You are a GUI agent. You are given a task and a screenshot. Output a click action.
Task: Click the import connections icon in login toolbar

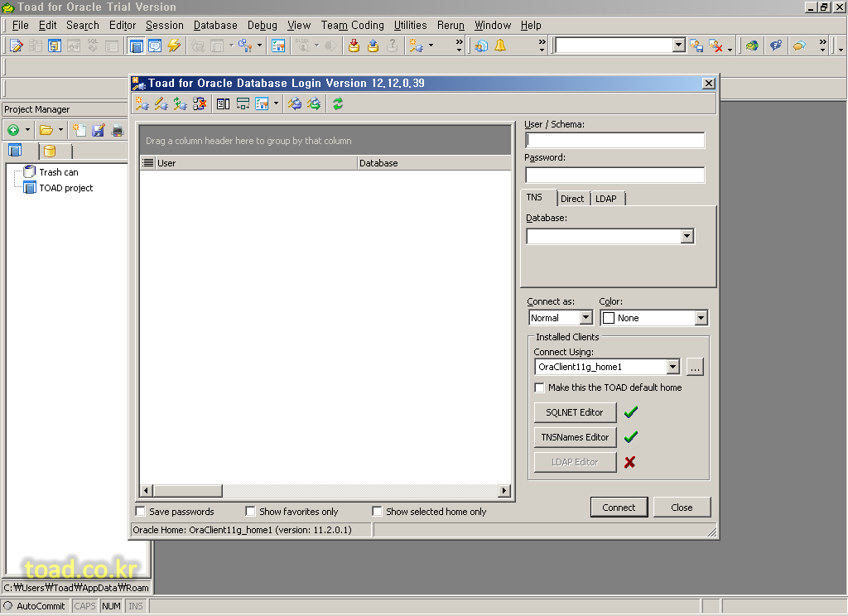295,103
